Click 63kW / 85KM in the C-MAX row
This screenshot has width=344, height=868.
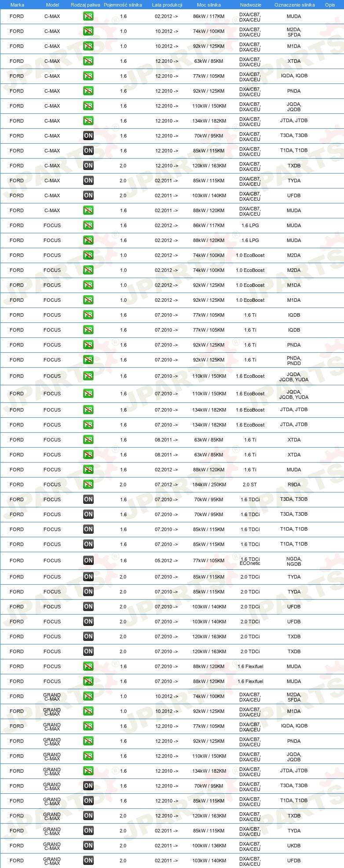click(x=209, y=61)
